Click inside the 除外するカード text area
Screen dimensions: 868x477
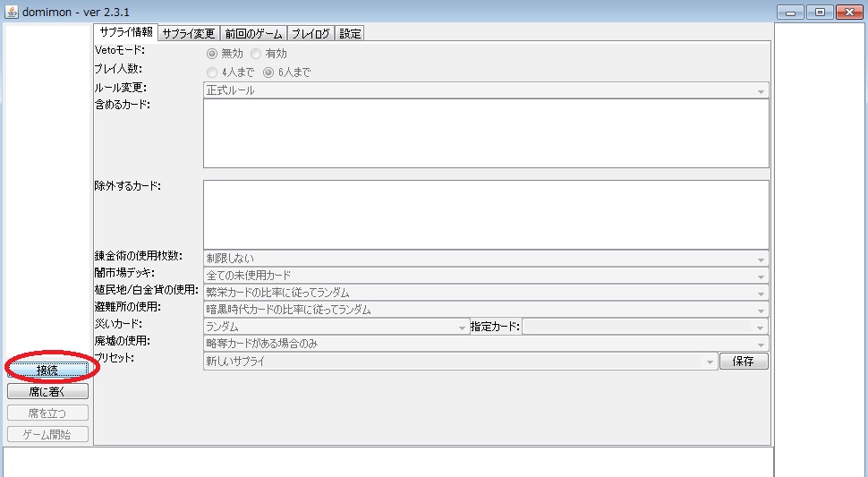486,215
